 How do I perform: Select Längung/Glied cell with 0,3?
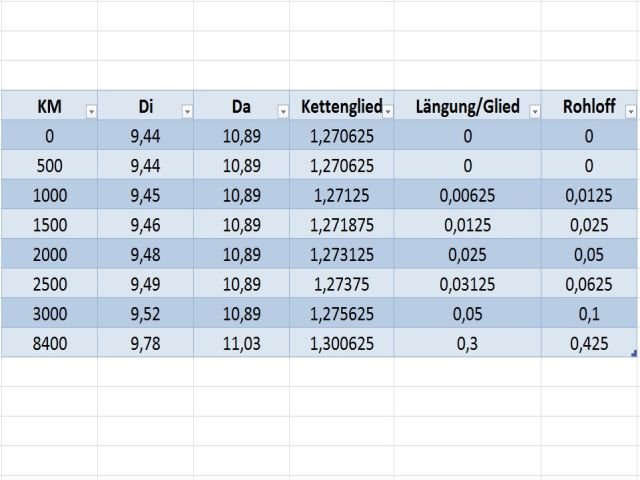point(468,343)
